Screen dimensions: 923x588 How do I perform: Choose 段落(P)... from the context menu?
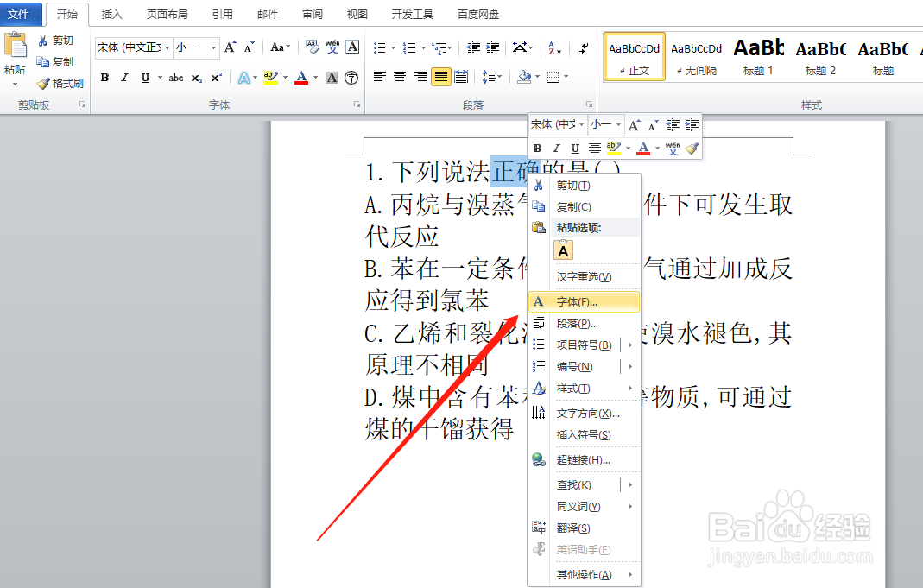(x=584, y=324)
